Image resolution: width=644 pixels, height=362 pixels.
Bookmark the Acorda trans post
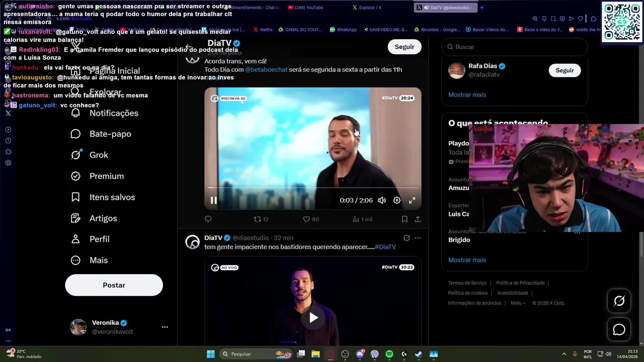coord(405,219)
